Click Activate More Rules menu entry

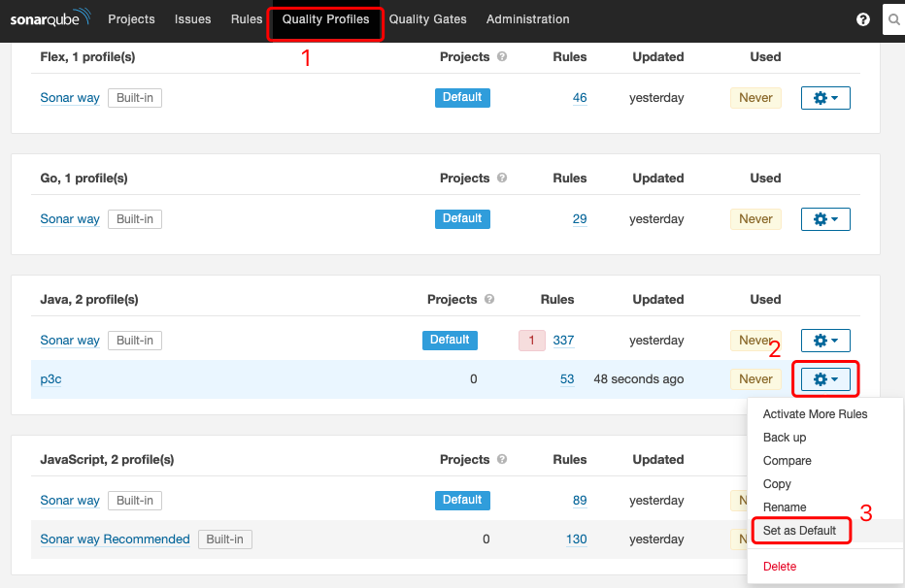pyautogui.click(x=815, y=413)
